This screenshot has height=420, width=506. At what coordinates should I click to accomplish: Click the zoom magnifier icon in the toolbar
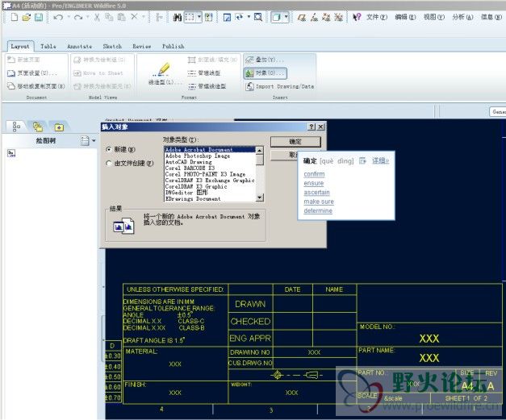258,17
